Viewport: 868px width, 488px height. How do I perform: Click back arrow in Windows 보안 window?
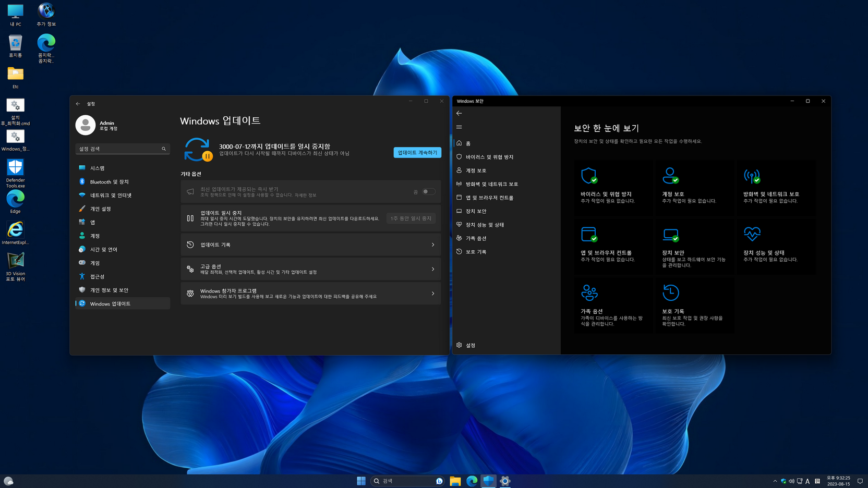coord(459,113)
